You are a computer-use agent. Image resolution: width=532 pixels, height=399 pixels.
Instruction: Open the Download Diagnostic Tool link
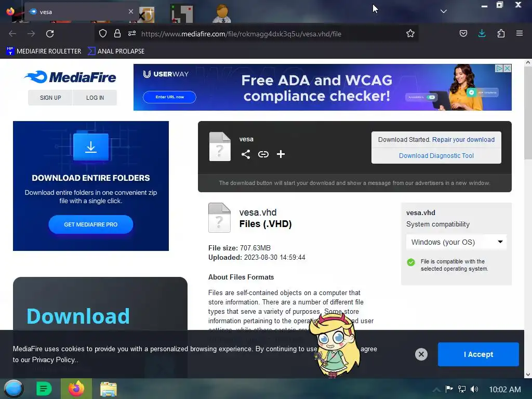[x=436, y=156]
